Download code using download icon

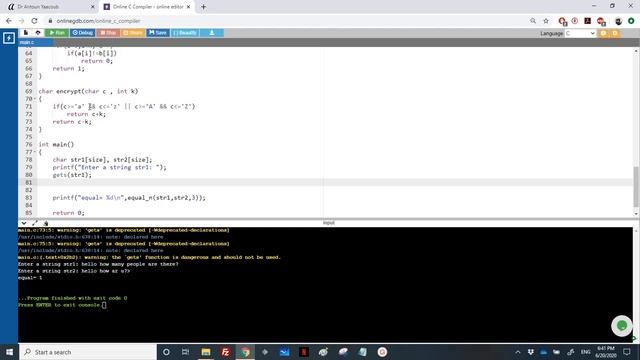pos(212,33)
